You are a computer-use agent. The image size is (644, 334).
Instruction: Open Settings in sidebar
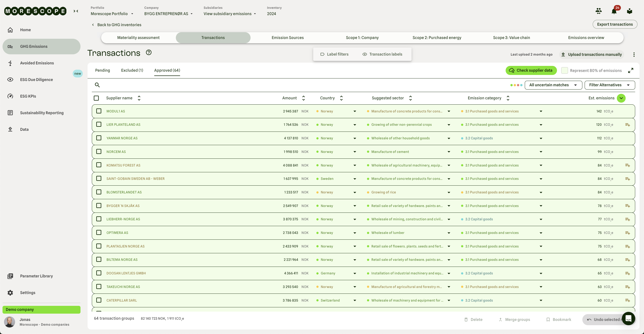[x=42, y=293]
